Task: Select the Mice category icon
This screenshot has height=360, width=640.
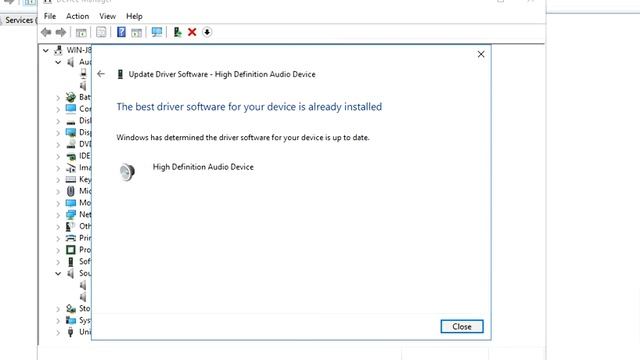Action: tap(71, 191)
